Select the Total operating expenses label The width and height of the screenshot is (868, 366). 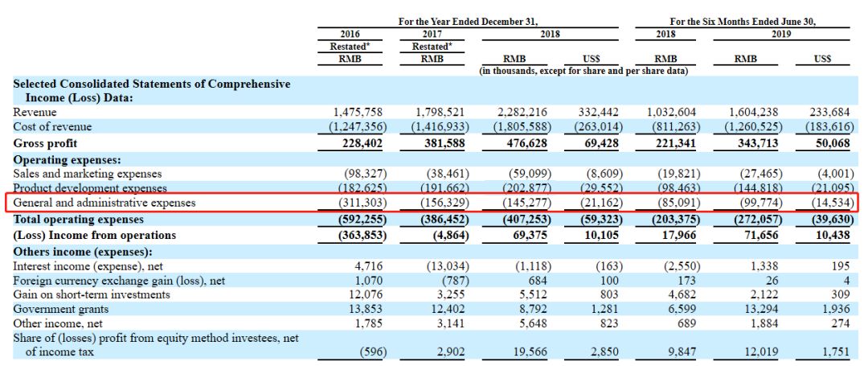78,220
